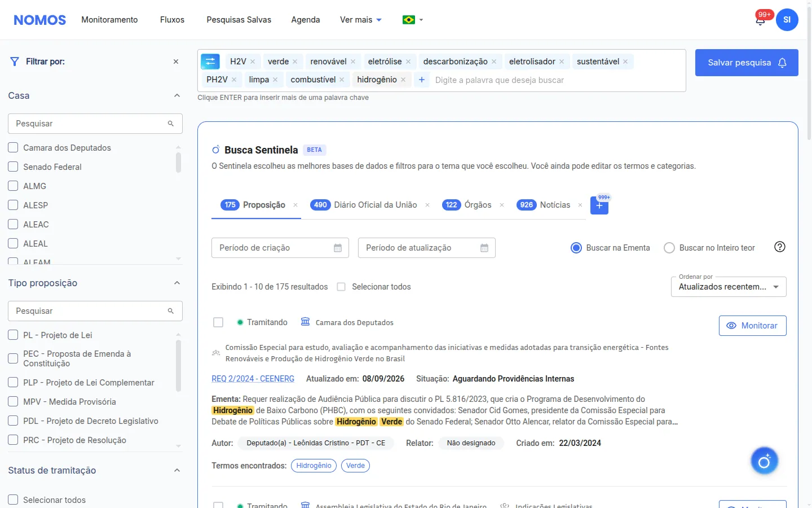Click the search icon in Casa filter
Viewport: 812px width, 508px height.
point(171,124)
